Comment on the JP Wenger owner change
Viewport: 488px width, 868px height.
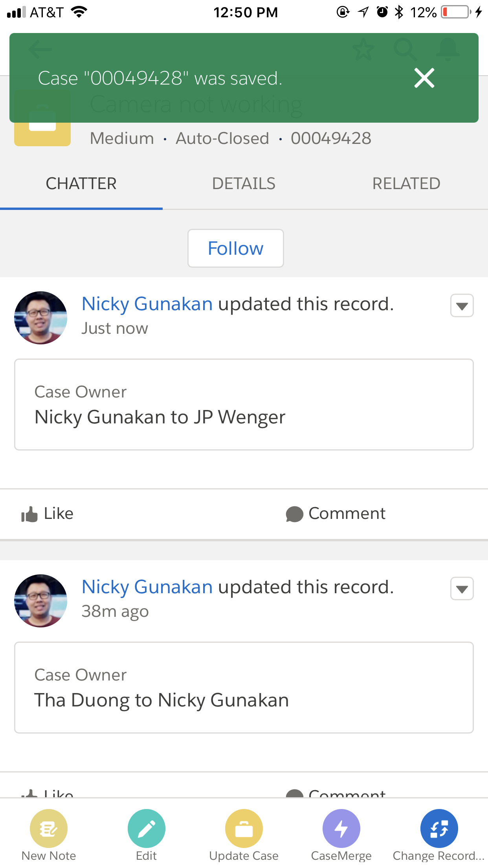pos(336,514)
